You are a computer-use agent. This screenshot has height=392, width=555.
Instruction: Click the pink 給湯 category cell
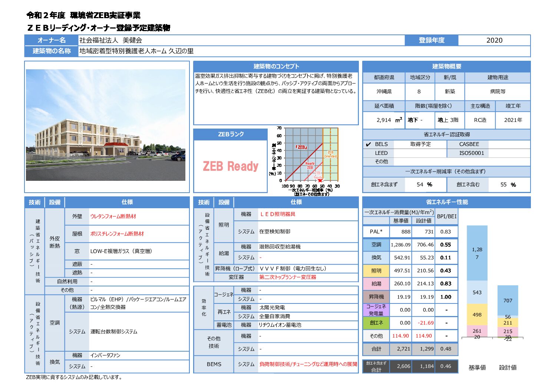tap(376, 284)
